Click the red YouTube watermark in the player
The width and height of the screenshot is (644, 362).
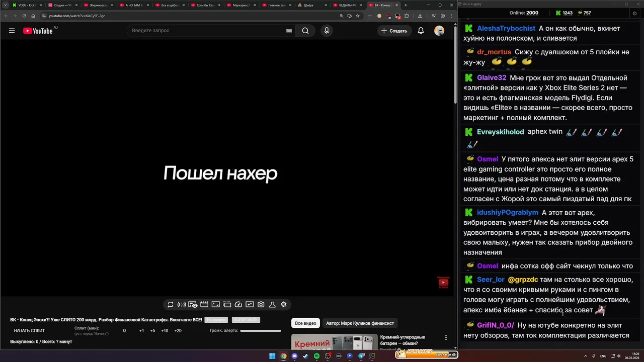443,282
